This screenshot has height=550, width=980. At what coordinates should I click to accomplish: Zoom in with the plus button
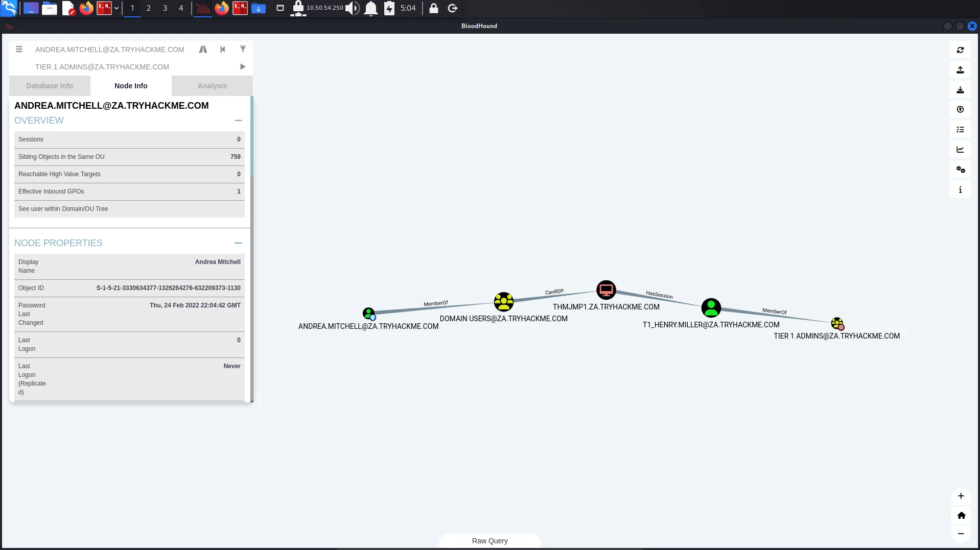pyautogui.click(x=961, y=496)
